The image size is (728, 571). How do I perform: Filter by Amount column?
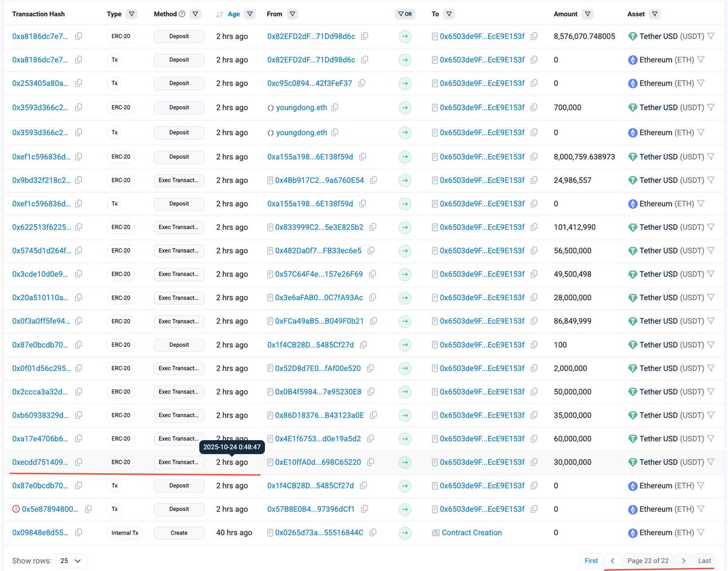tap(587, 14)
